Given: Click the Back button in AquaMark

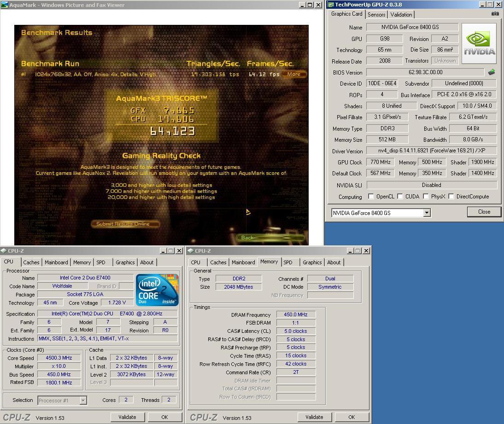Looking at the screenshot, I should point(270,238).
